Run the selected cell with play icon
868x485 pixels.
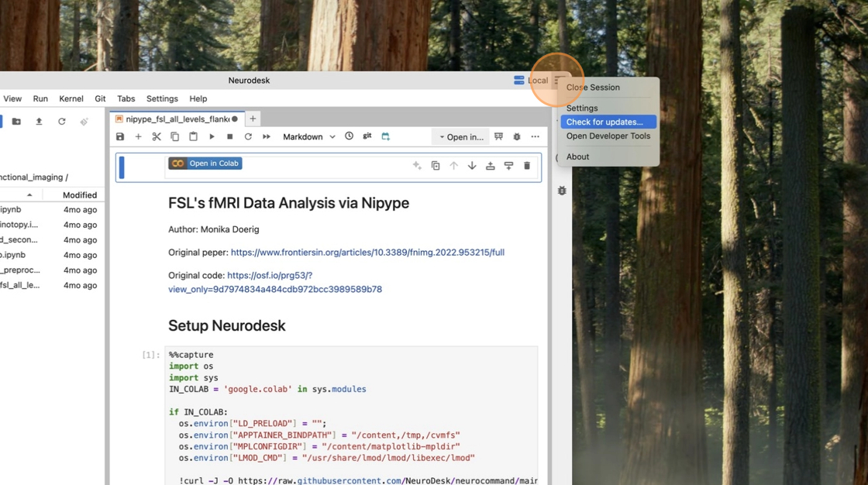tap(212, 137)
